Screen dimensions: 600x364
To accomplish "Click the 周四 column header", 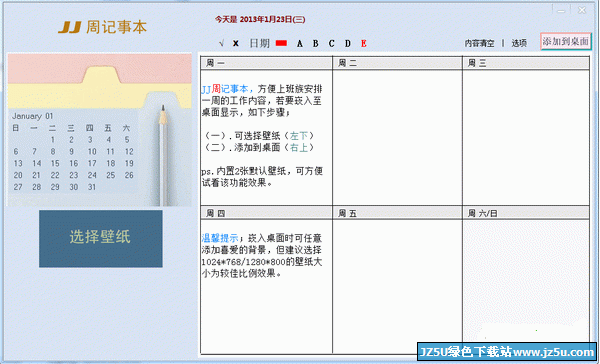I will click(266, 213).
